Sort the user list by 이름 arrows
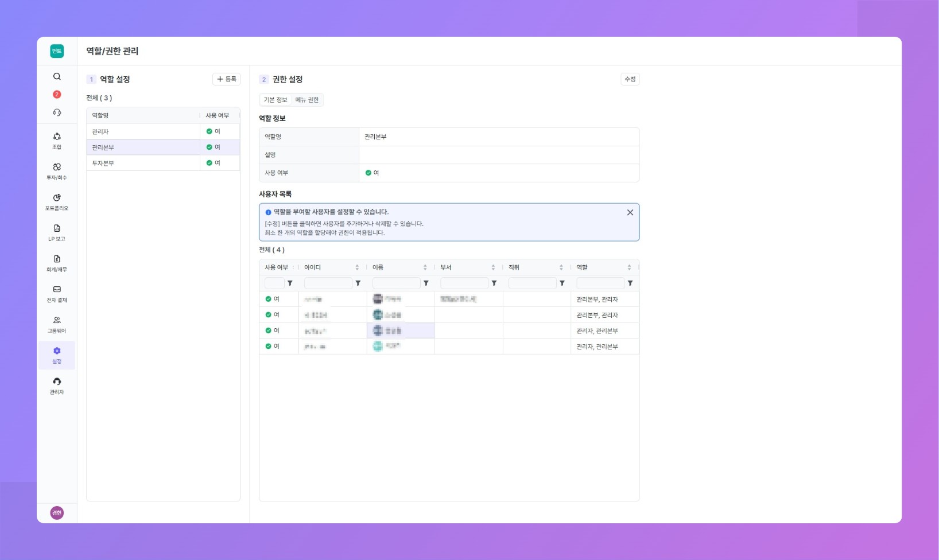Image resolution: width=939 pixels, height=560 pixels. (425, 267)
